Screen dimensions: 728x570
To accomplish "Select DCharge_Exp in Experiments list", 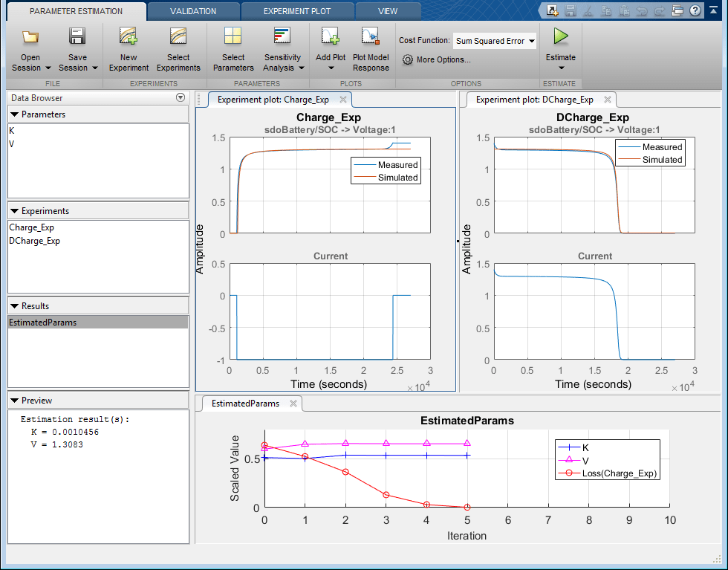I will tap(34, 241).
